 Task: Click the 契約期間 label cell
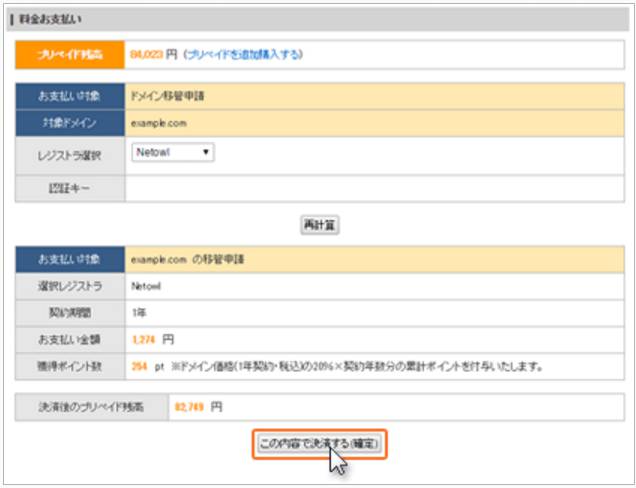70,313
